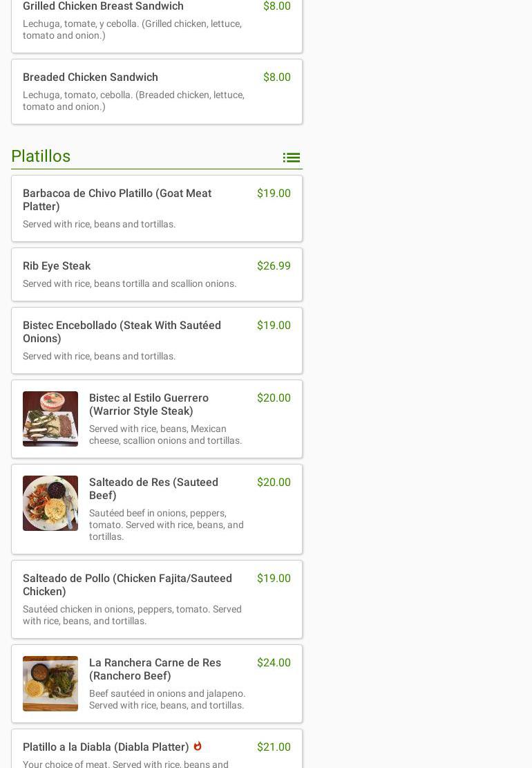
Task: Select the Grilled Chicken Breast Sandwich item
Action: 103,6
